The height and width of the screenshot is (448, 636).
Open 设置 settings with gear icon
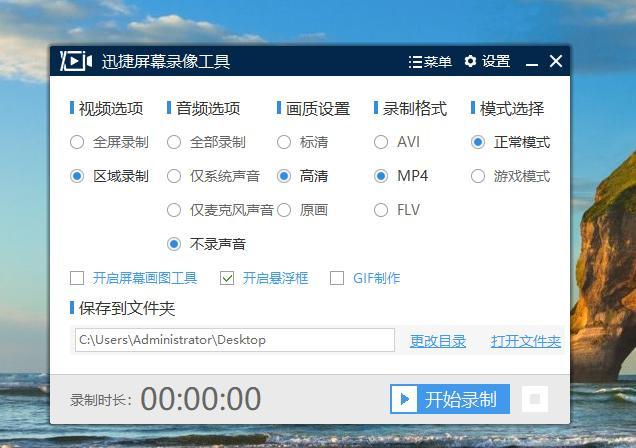tap(487, 61)
